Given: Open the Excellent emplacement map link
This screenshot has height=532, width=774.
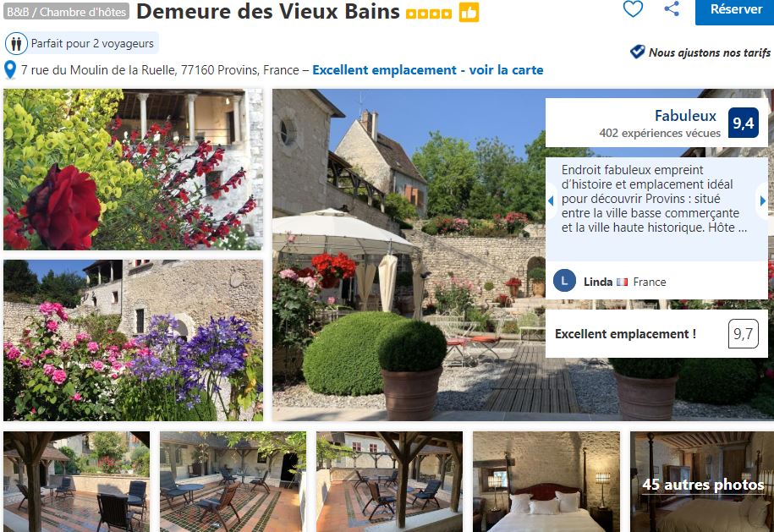Looking at the screenshot, I should (x=427, y=70).
